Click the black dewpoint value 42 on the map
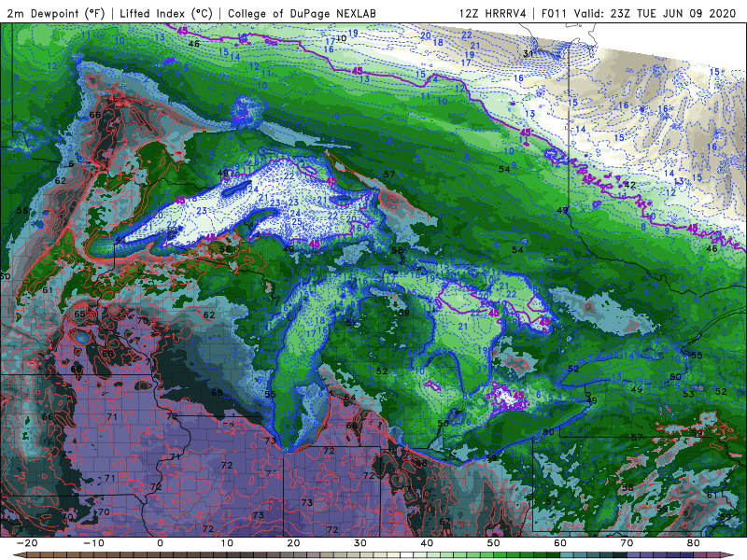 [x=629, y=185]
